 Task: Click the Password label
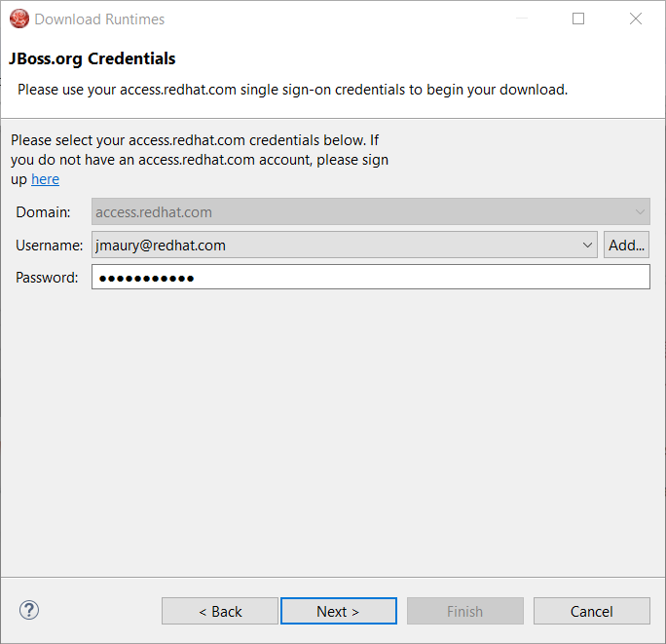47,278
